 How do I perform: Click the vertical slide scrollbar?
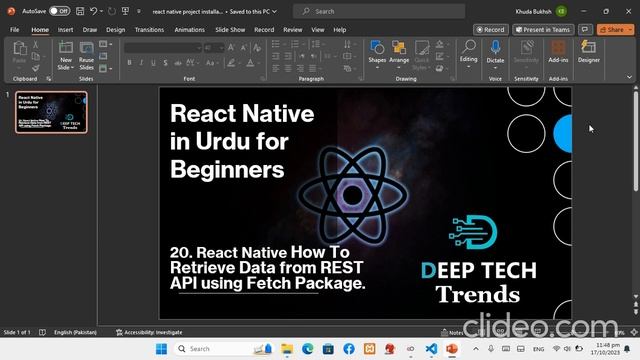pyautogui.click(x=636, y=141)
